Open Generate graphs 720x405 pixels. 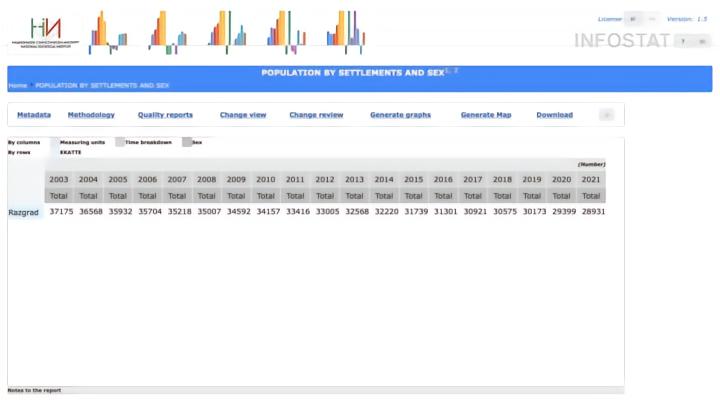pyautogui.click(x=400, y=115)
